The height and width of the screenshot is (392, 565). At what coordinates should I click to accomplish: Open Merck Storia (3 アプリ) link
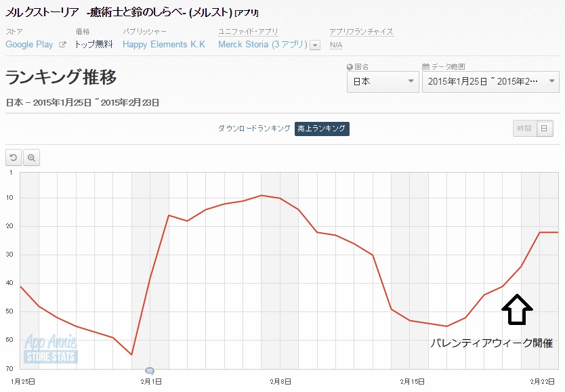pos(263,45)
